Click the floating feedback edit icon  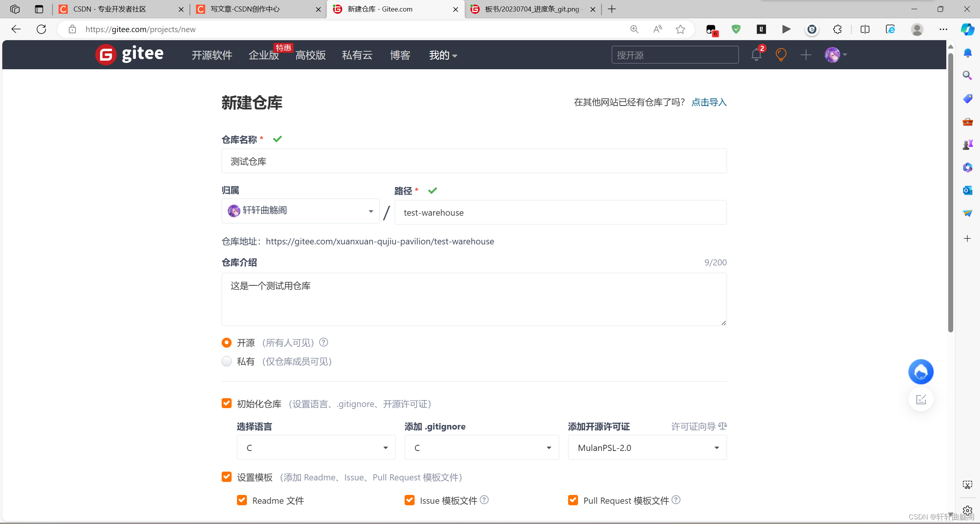pos(921,400)
